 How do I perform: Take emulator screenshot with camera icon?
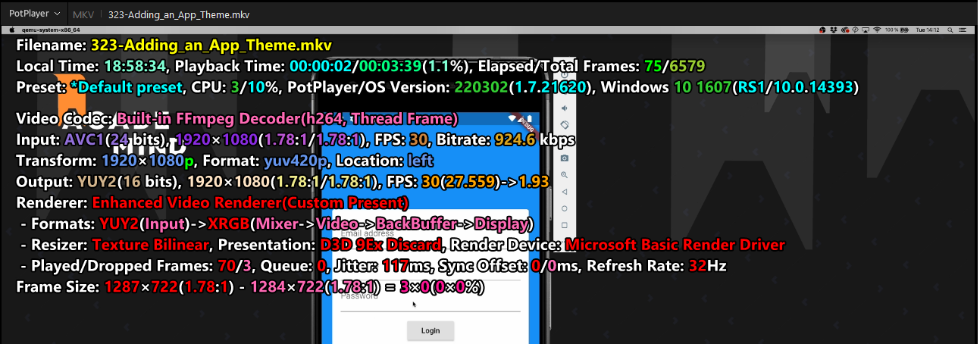tap(565, 158)
